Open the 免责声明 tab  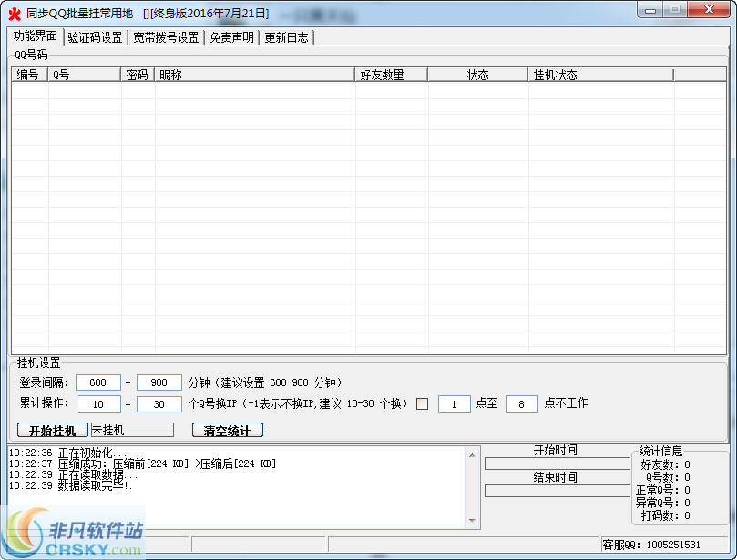231,37
